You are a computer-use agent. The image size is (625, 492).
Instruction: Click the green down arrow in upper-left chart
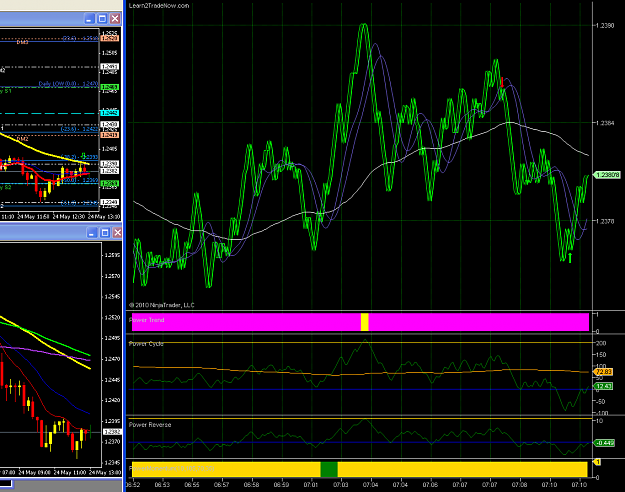[x=83, y=155]
